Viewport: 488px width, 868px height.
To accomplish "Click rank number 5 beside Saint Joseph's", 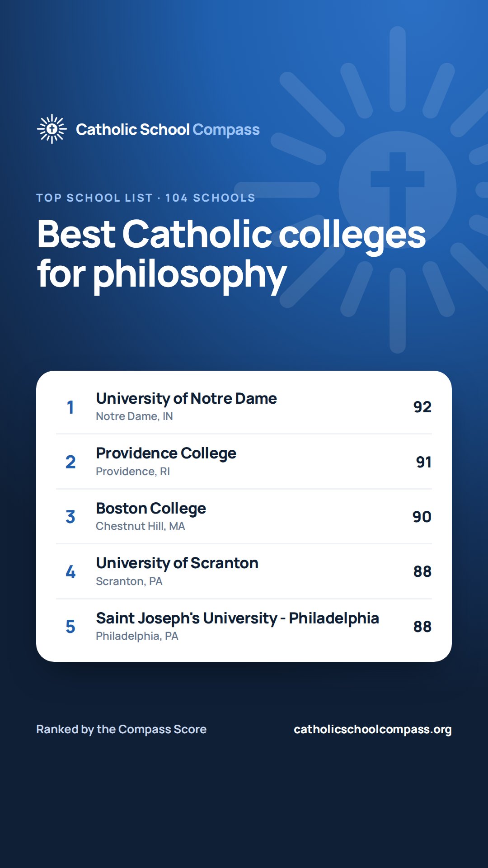I will [x=70, y=627].
